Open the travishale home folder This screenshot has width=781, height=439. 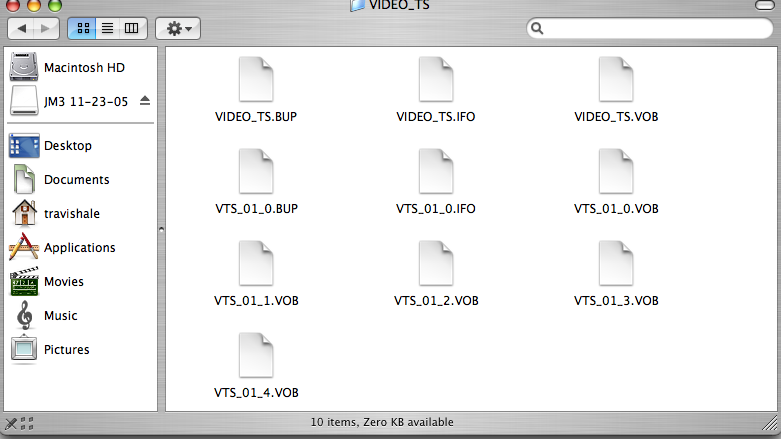coord(80,213)
